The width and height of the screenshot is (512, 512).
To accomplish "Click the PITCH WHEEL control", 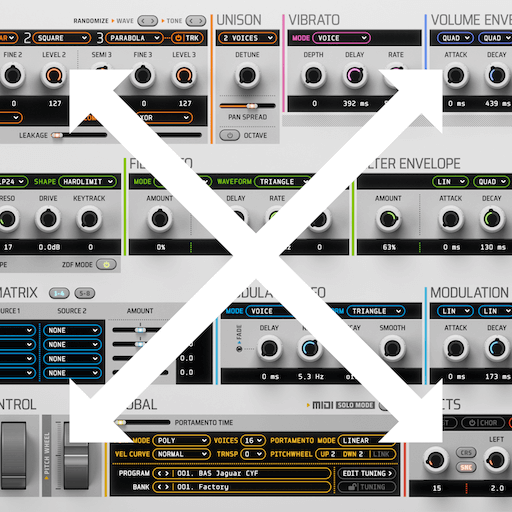I will (x=76, y=456).
